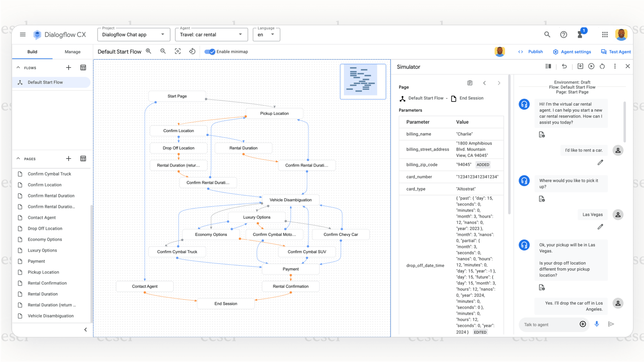The width and height of the screenshot is (644, 362).
Task: Save the simulator conversation via the download icon
Action: point(580,66)
